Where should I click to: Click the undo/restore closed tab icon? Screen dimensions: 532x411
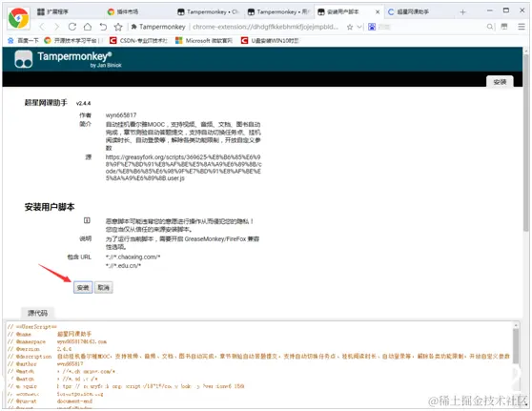coord(103,27)
